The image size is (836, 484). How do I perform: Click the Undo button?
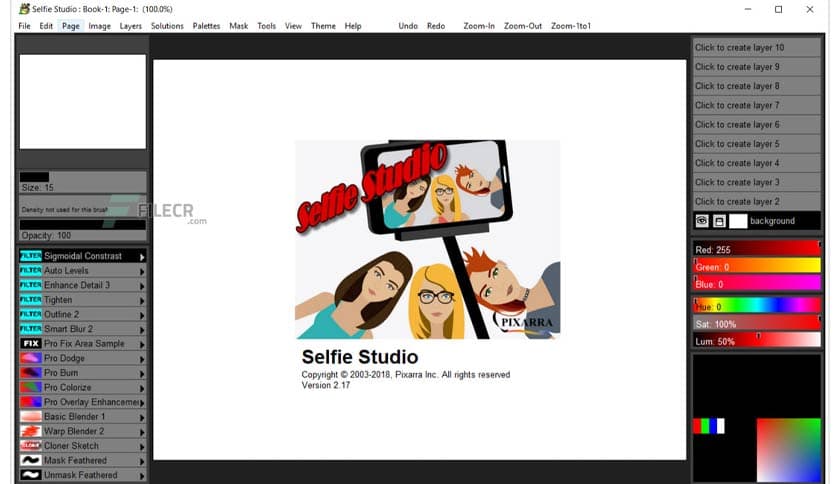(x=408, y=26)
